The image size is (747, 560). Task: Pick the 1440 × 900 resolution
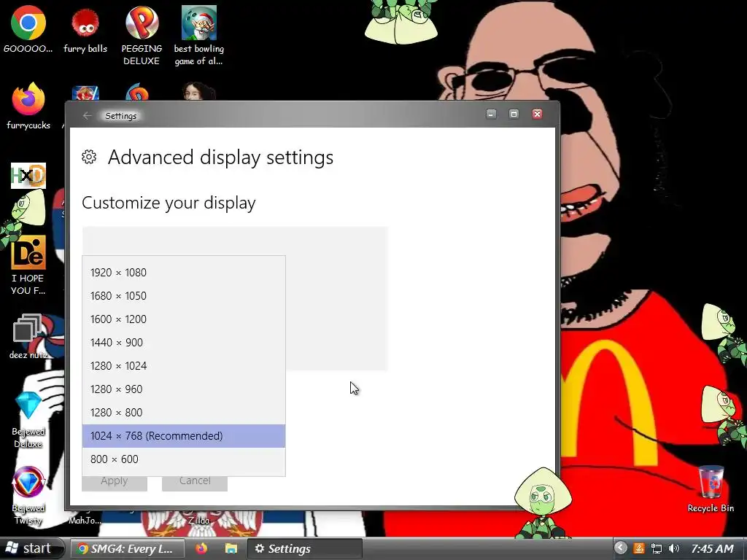(x=184, y=343)
